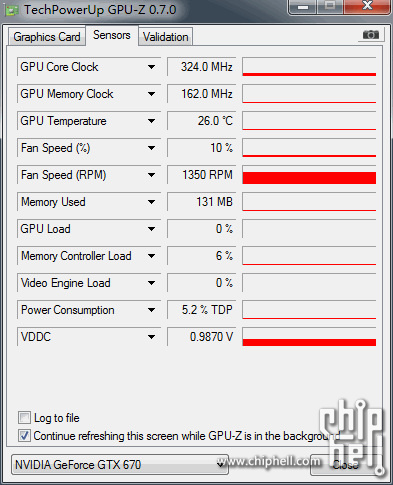
Task: Disable continue refreshing in background checkbox
Action: tap(24, 435)
